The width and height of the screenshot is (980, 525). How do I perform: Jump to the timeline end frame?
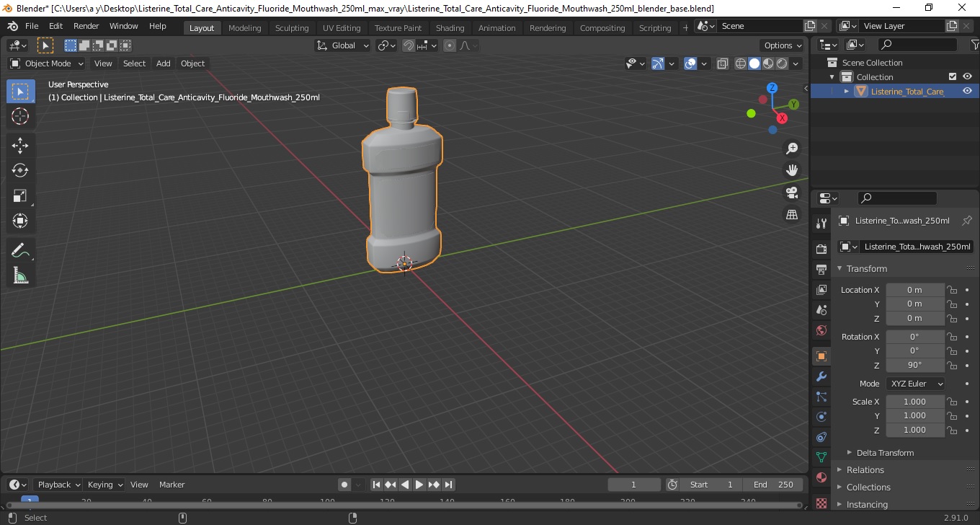448,485
